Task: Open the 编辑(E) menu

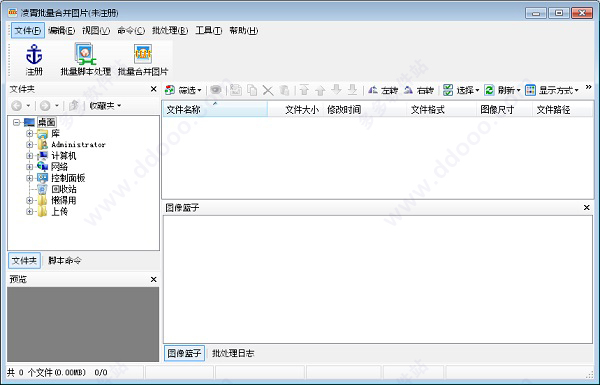Action: point(62,31)
